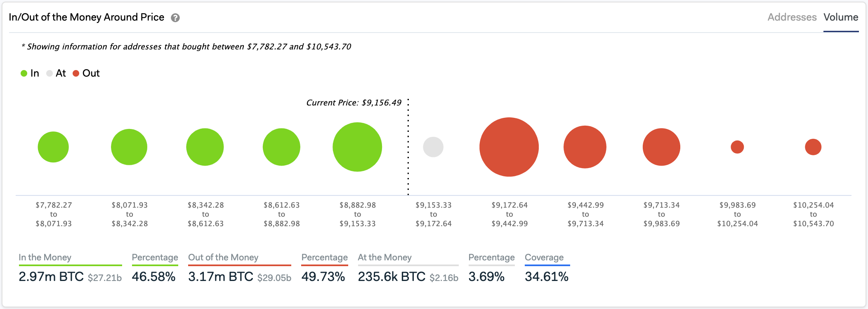868x309 pixels.
Task: Select the Volume tab
Action: point(841,17)
